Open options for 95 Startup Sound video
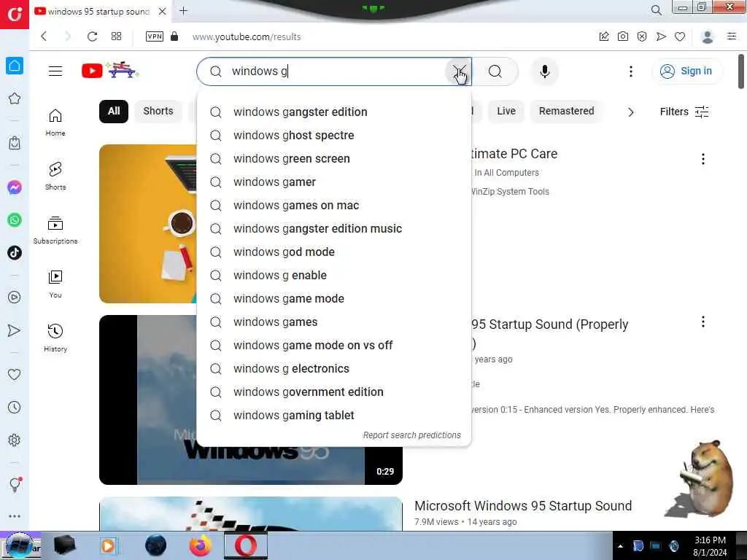Image resolution: width=747 pixels, height=560 pixels. point(703,322)
